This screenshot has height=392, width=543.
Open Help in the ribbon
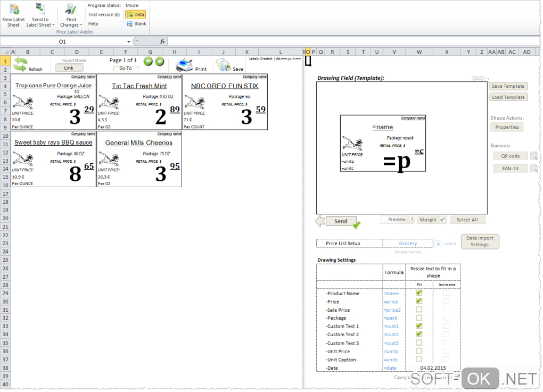coord(93,24)
